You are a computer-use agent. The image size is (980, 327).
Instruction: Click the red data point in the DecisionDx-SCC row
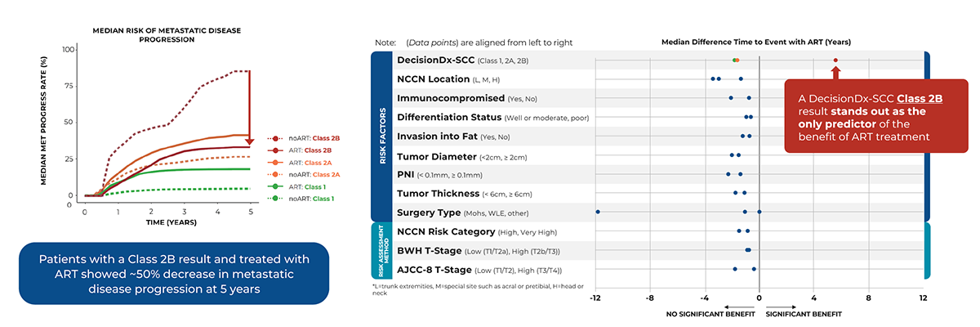pyautogui.click(x=835, y=60)
